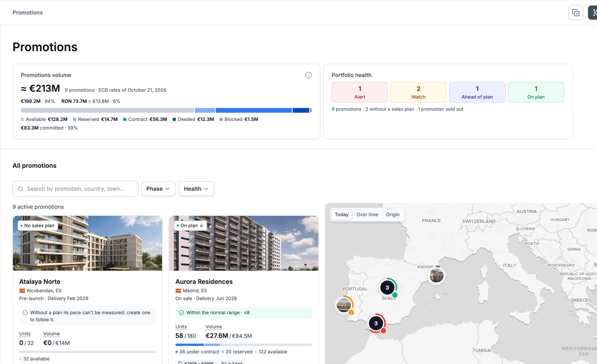Focus the promotion search field
The height and width of the screenshot is (364, 597).
75,189
